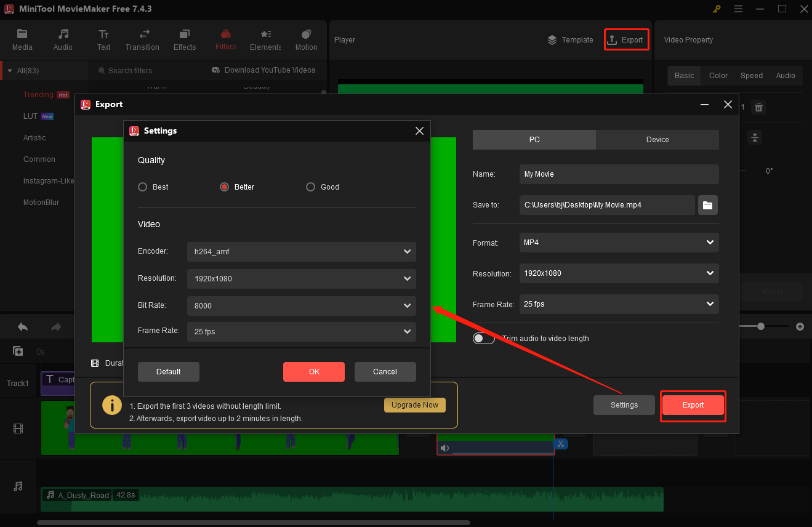Select Color tab in Video Property
This screenshot has height=527, width=812.
pos(718,76)
